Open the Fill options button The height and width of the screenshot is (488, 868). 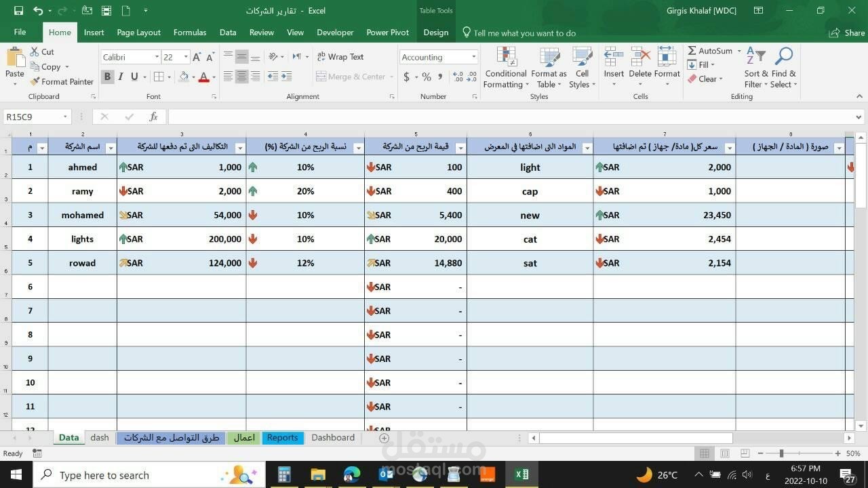tap(701, 65)
